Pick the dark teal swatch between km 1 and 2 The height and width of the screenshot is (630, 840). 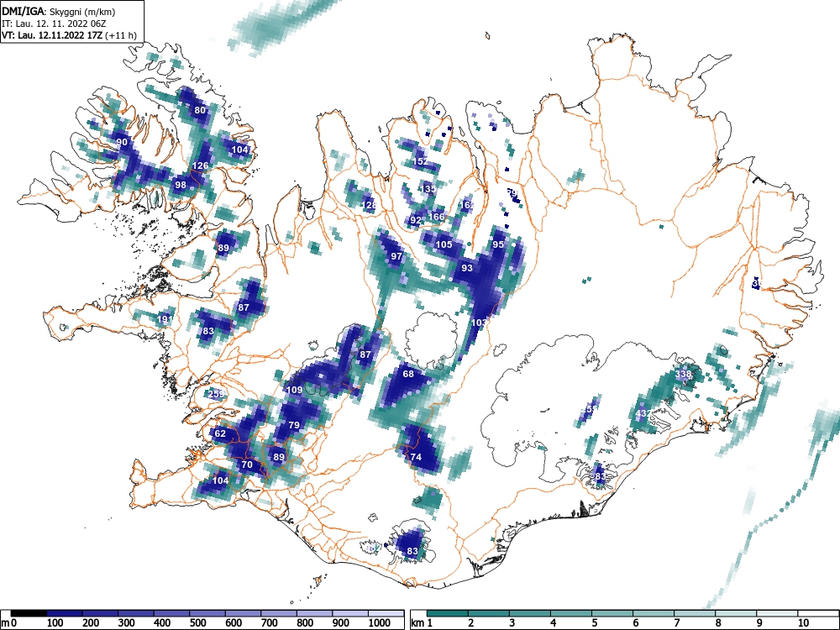(x=448, y=613)
